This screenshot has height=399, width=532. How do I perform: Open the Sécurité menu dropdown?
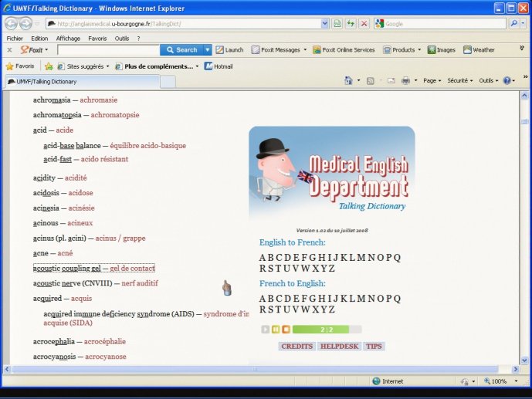460,81
